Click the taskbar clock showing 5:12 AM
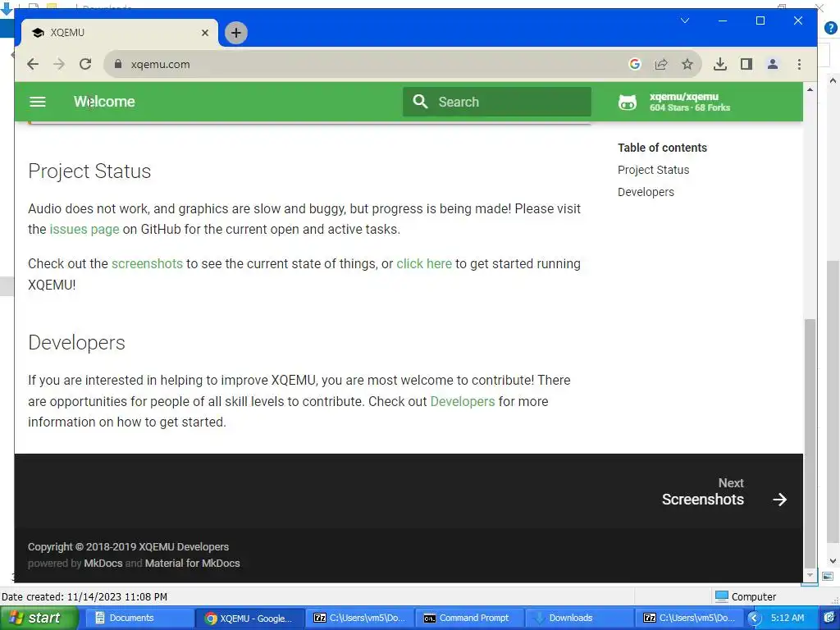The height and width of the screenshot is (630, 840). 787,618
